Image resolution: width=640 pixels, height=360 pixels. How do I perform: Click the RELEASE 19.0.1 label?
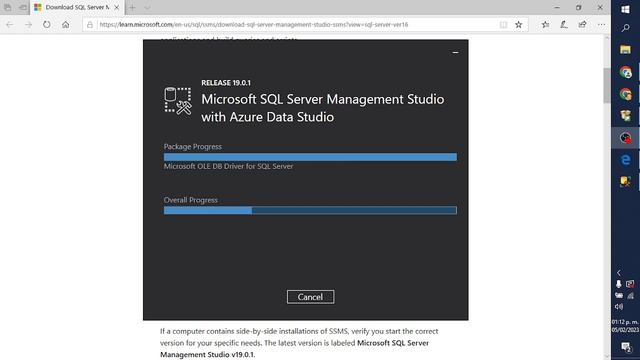[x=226, y=83]
